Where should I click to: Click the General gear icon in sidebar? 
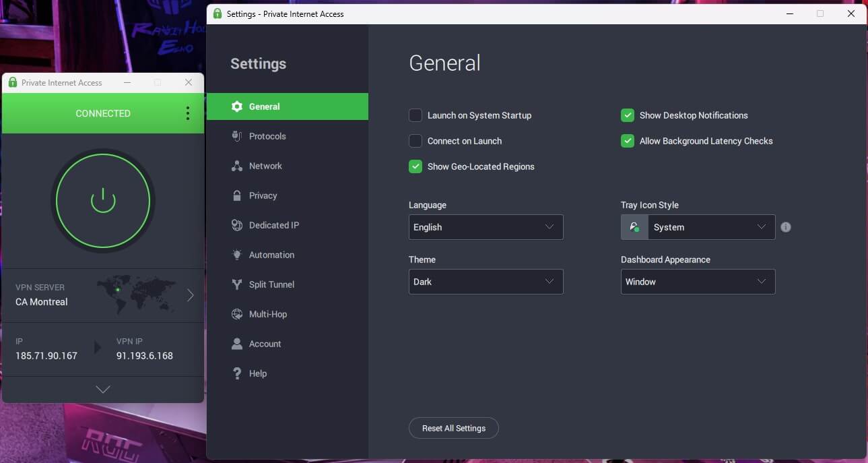[237, 106]
